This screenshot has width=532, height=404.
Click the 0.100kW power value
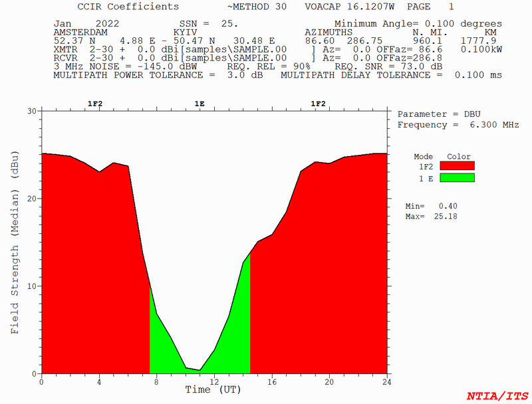[481, 49]
